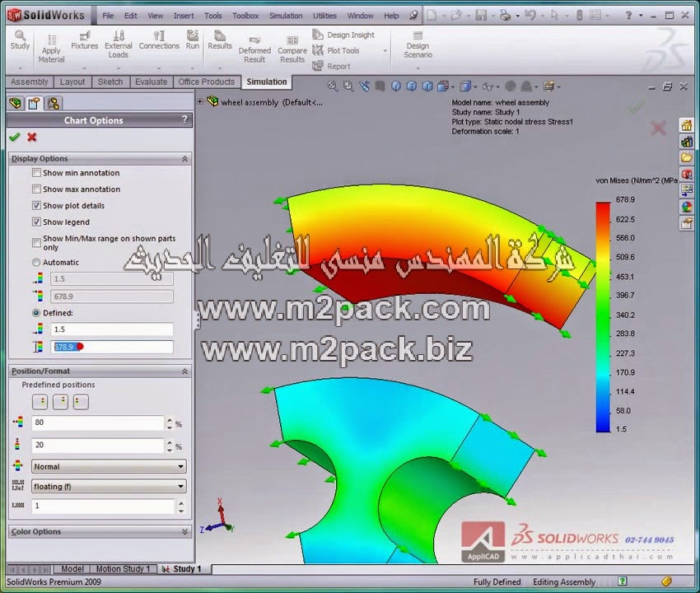Open Connections tool
This screenshot has height=593, width=700.
coord(159,40)
